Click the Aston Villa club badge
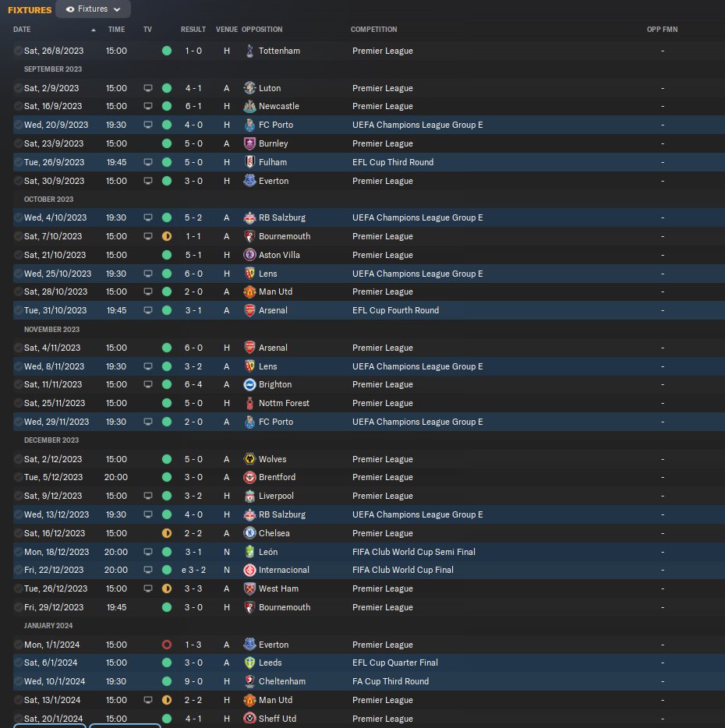 click(x=249, y=254)
